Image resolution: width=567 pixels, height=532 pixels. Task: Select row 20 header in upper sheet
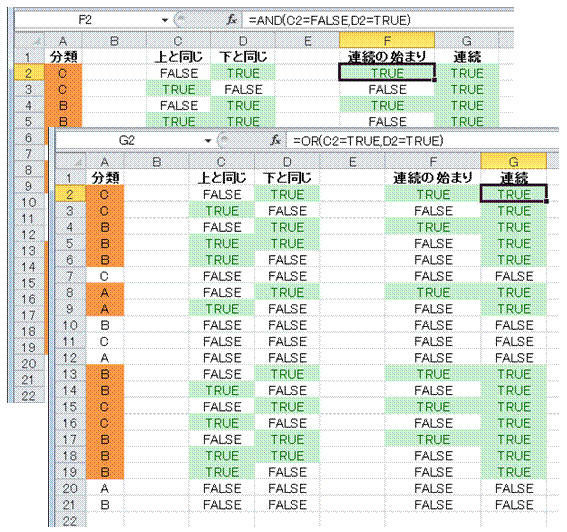click(x=29, y=363)
